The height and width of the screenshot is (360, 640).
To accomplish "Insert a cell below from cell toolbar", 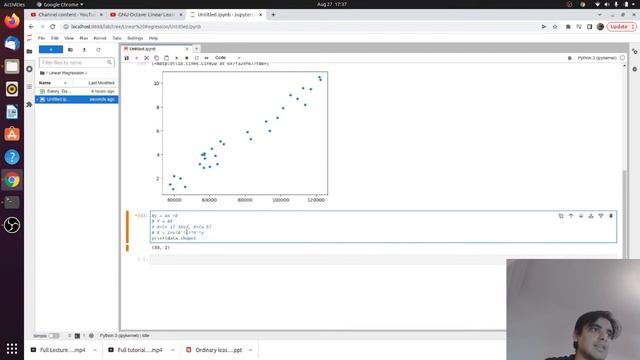I will [x=601, y=216].
